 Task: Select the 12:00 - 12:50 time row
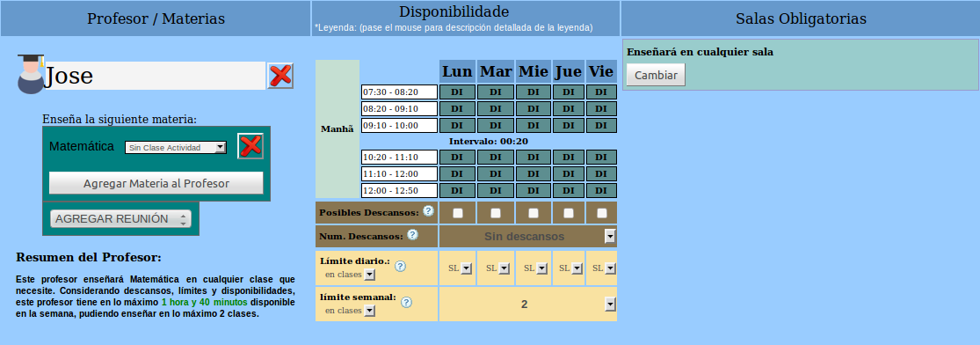[x=399, y=190]
